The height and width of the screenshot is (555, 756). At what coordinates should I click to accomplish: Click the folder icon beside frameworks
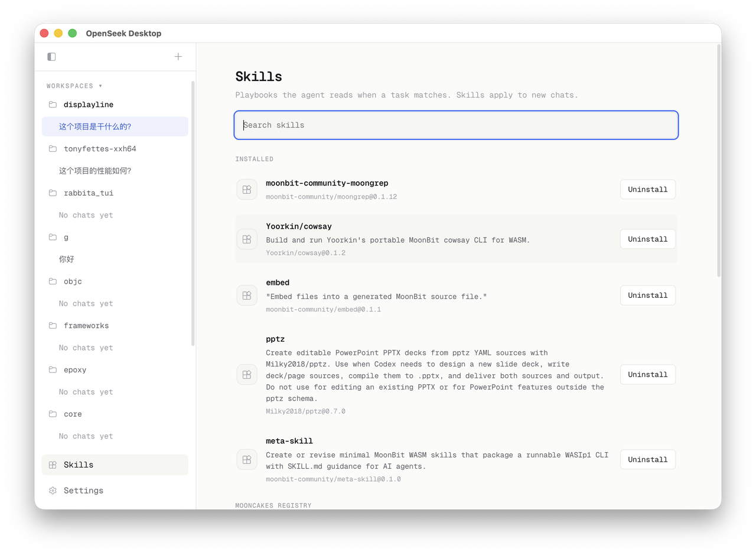coord(53,326)
